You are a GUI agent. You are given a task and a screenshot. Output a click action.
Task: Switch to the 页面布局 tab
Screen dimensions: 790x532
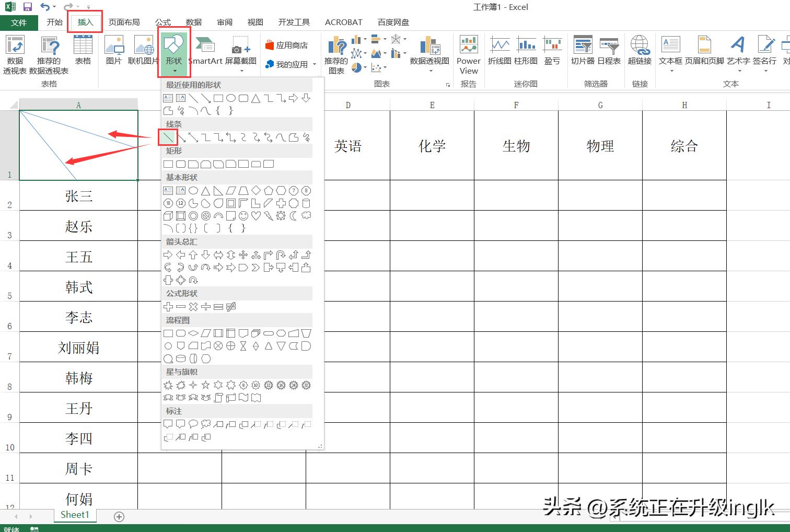(x=124, y=22)
